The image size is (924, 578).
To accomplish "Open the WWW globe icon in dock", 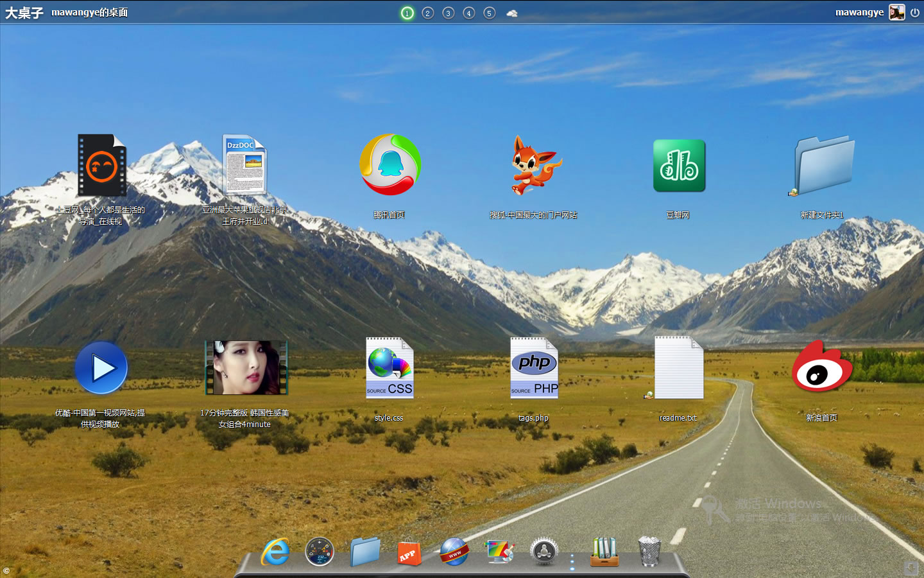I will click(454, 551).
